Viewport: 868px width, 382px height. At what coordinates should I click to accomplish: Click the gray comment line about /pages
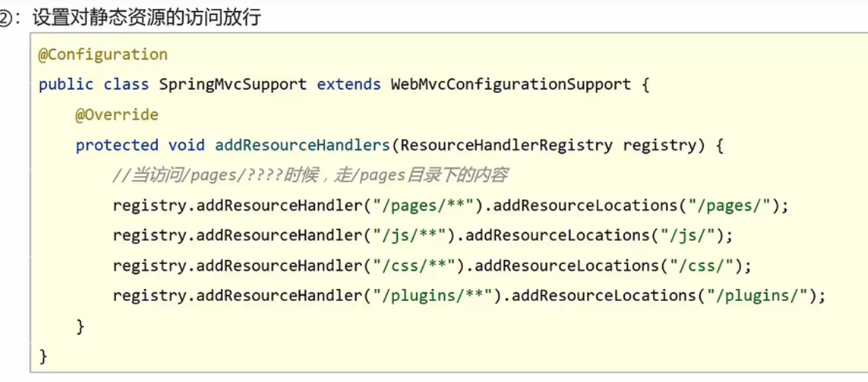pyautogui.click(x=310, y=175)
